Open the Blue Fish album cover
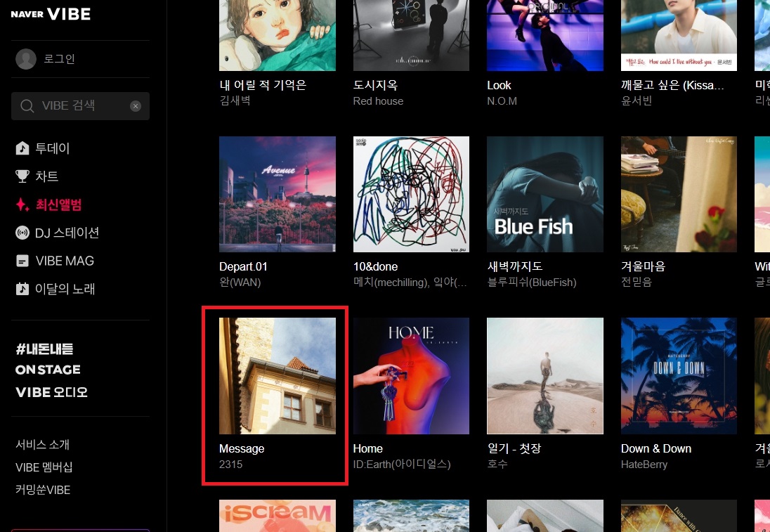The image size is (770, 532). 545,195
